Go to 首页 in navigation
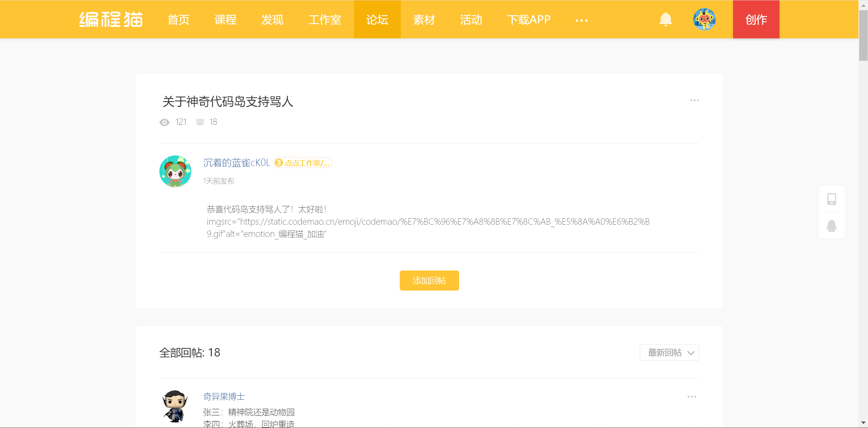868x428 pixels. click(x=178, y=20)
